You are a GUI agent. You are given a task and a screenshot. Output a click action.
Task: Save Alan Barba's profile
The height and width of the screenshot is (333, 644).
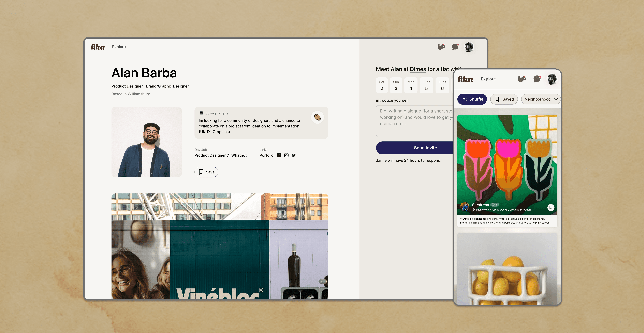[x=206, y=172]
